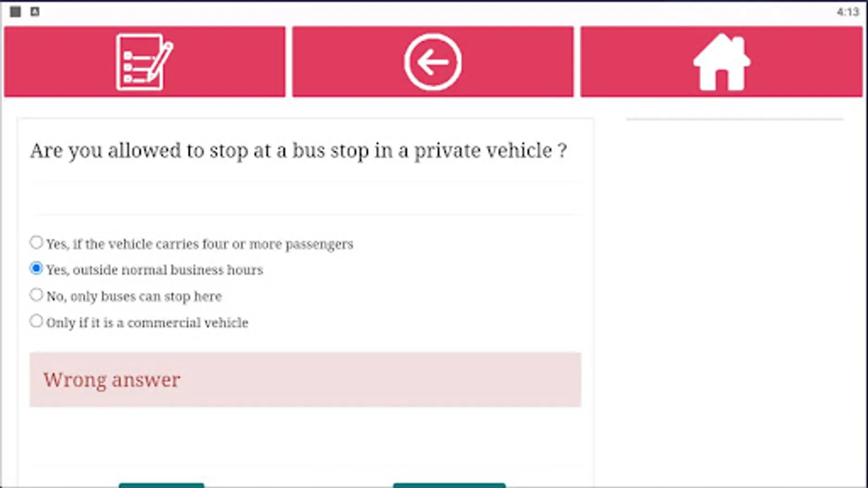Select "Yes, if the vehicle carries four or more passengers"

click(x=36, y=242)
